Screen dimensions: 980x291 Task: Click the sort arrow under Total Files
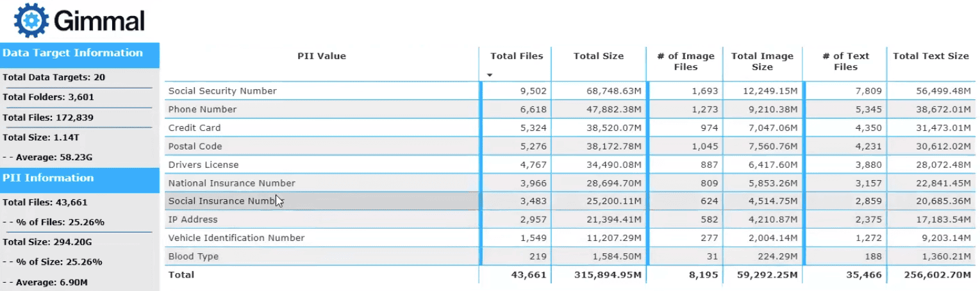(490, 75)
